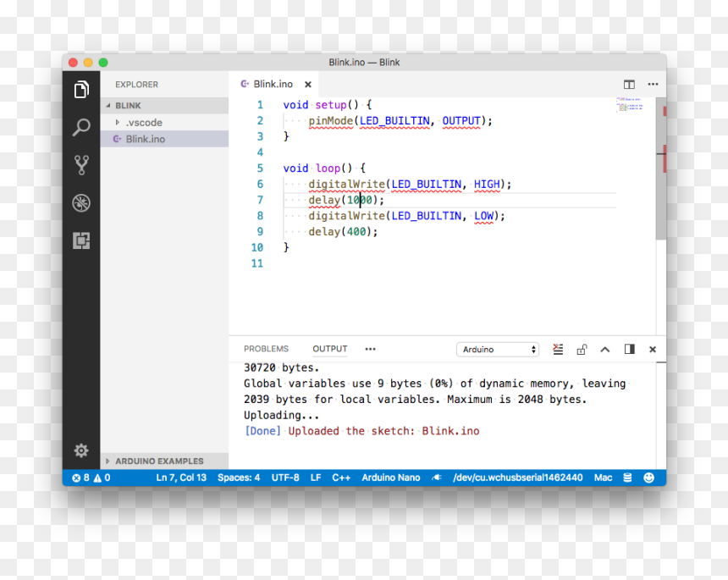Collapse the BLINK folder section
Image resolution: width=728 pixels, height=580 pixels.
point(164,105)
